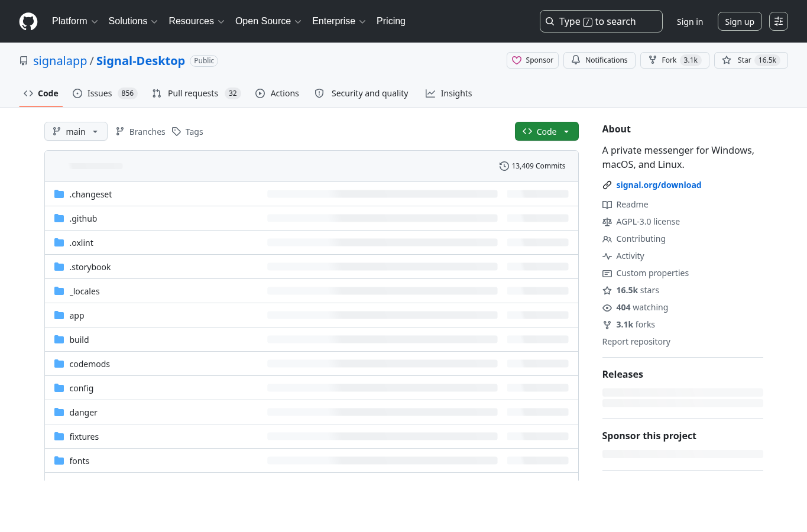The image size is (807, 532).
Task: Click the Branches icon beside main
Action: pyautogui.click(x=120, y=131)
